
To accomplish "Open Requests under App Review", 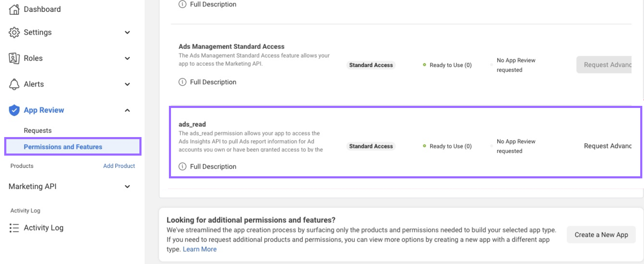I will tap(37, 131).
